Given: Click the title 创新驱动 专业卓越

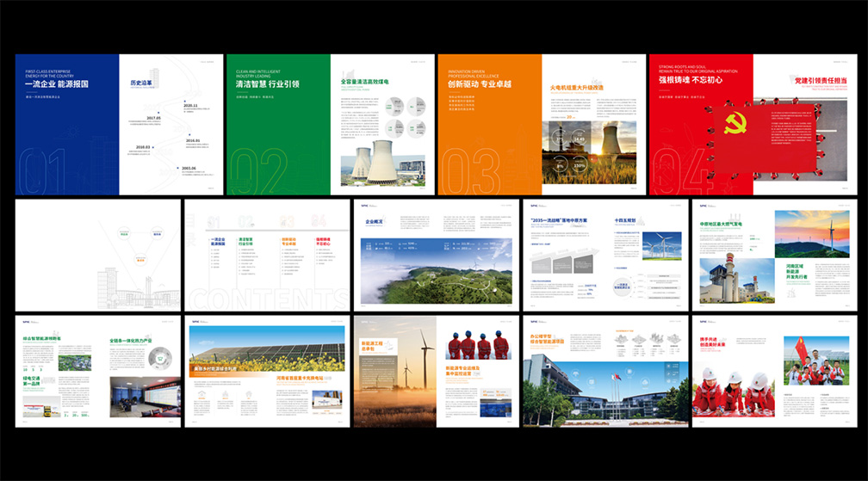Looking at the screenshot, I should pos(480,84).
